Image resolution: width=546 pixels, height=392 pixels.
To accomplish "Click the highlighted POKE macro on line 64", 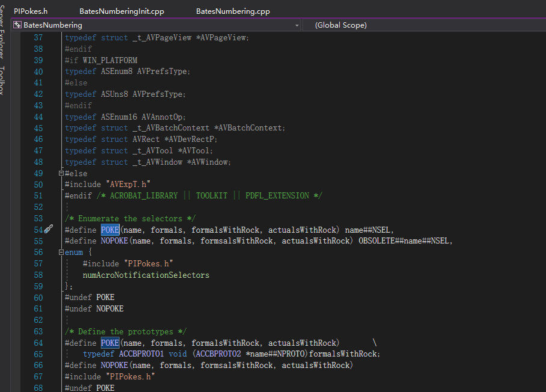I will 110,343.
